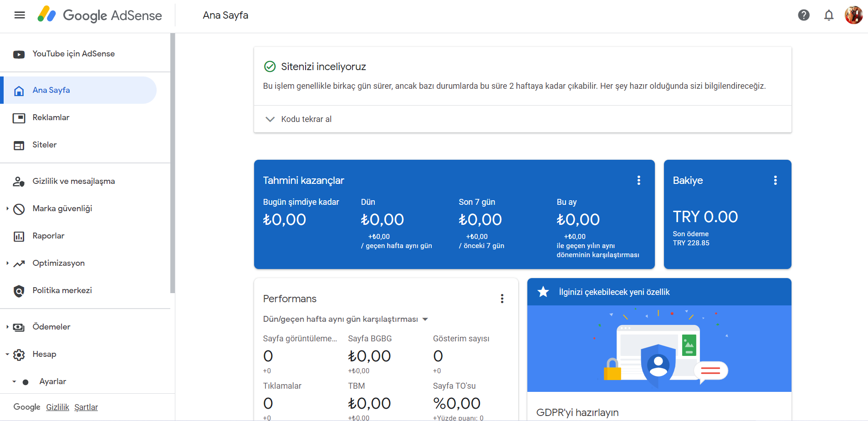Open the Ayarlar sidebar item
Image resolution: width=868 pixels, height=421 pixels.
(x=52, y=381)
